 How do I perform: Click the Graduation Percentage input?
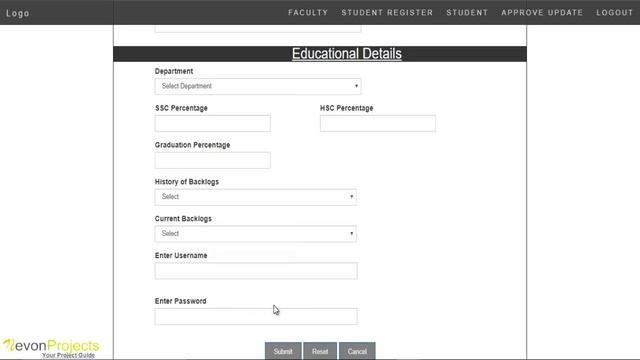213,160
